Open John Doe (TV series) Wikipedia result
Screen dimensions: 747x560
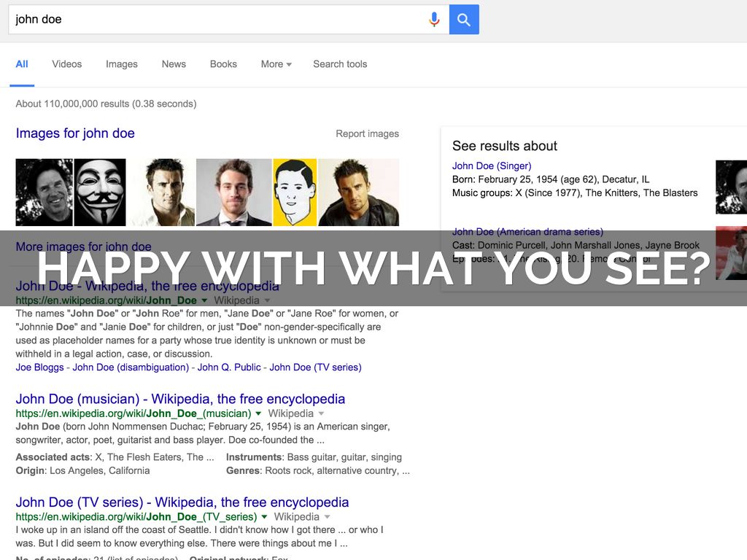(x=182, y=502)
